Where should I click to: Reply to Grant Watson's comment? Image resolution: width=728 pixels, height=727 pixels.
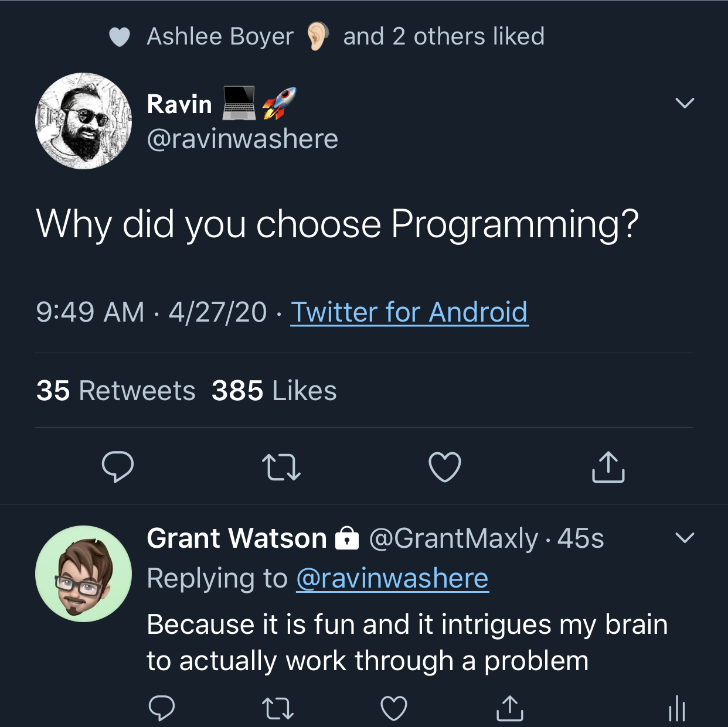pos(162,709)
